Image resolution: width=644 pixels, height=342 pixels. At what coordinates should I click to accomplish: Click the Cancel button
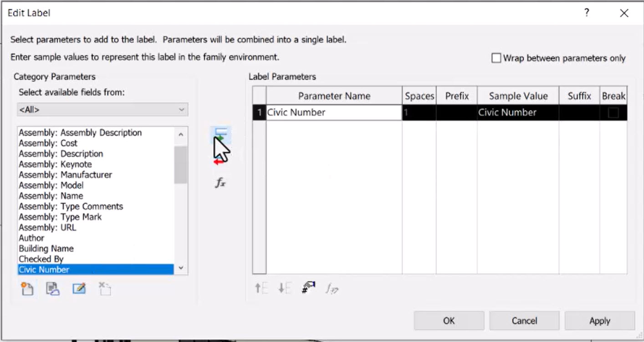click(x=524, y=321)
